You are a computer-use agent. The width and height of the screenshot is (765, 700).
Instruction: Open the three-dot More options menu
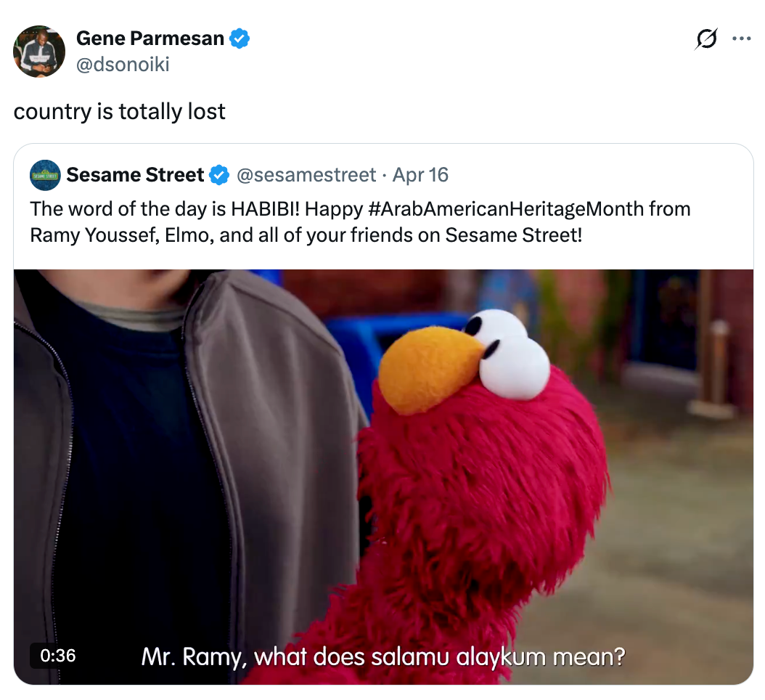741,39
